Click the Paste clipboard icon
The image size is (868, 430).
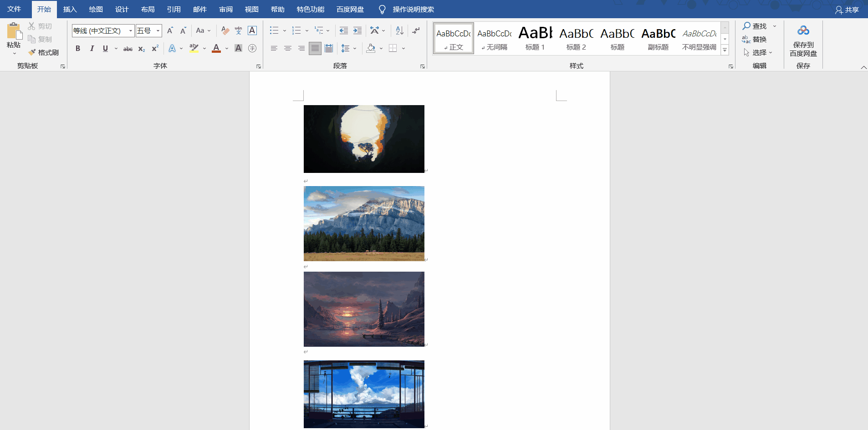coord(14,31)
